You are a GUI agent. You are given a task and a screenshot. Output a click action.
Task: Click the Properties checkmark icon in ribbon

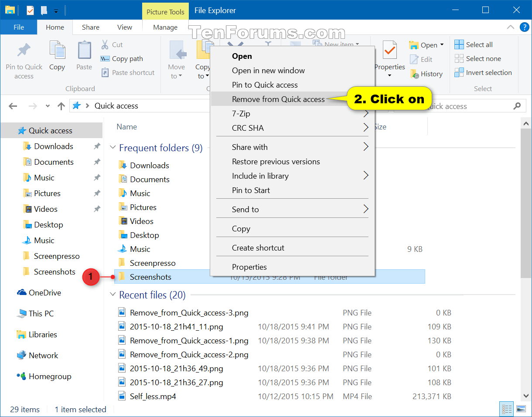tap(389, 51)
